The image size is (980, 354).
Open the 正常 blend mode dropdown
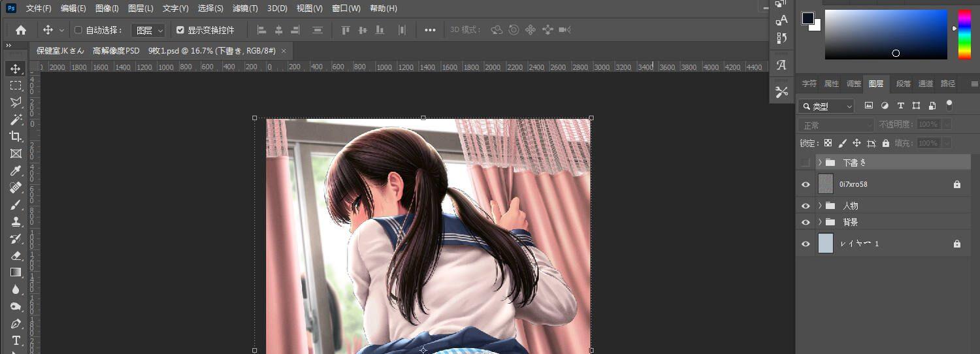click(836, 125)
